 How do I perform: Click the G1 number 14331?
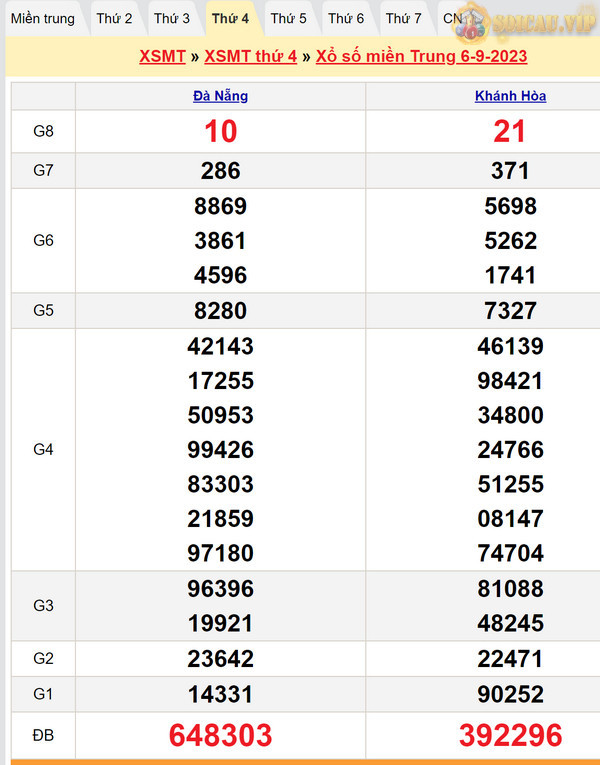(220, 694)
